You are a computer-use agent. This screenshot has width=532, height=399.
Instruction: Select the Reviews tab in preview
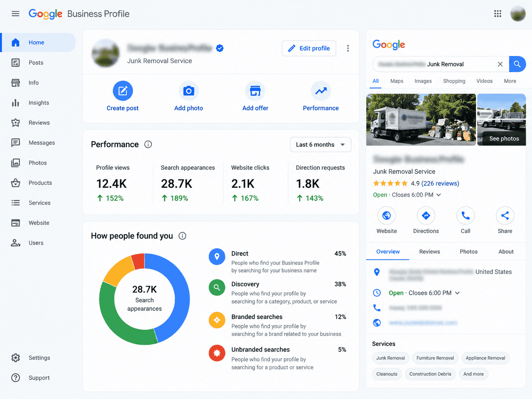[429, 252]
